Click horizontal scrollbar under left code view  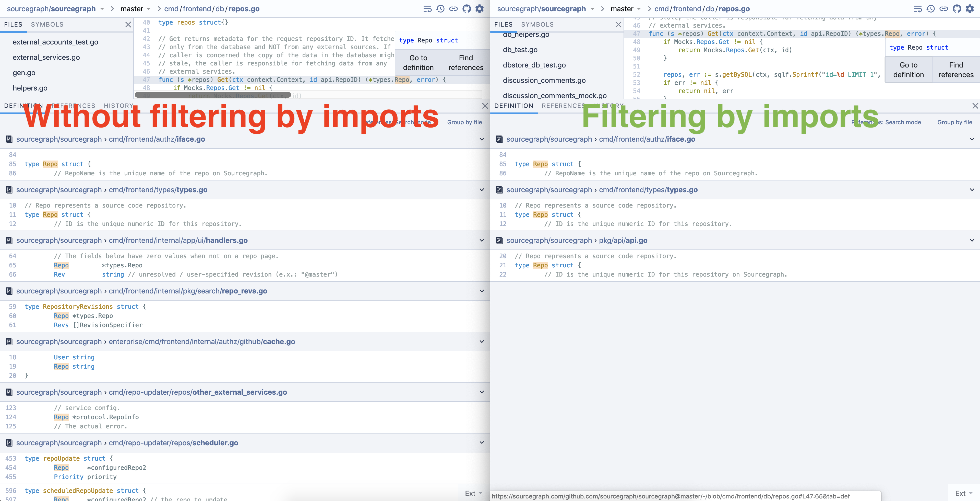pos(213,95)
